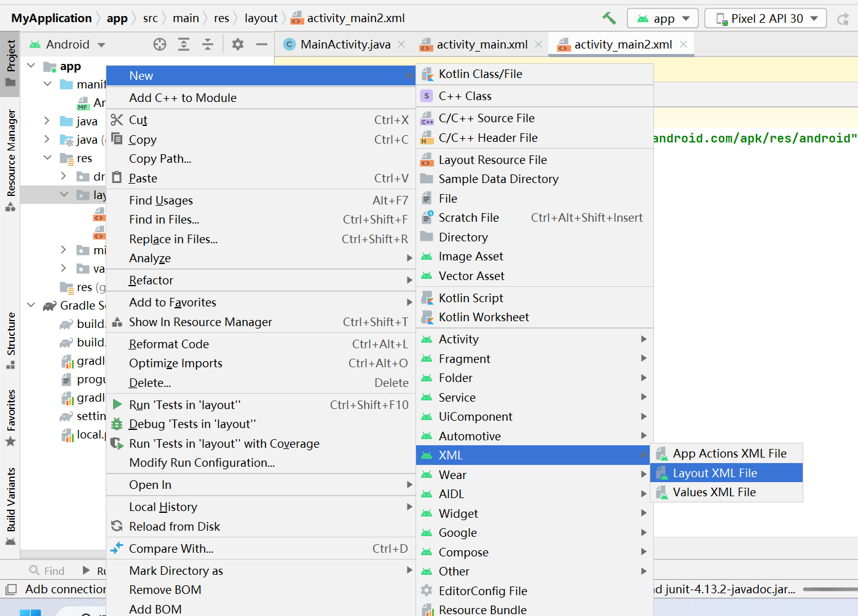Click the EditorConfig File gear icon

pyautogui.click(x=427, y=591)
